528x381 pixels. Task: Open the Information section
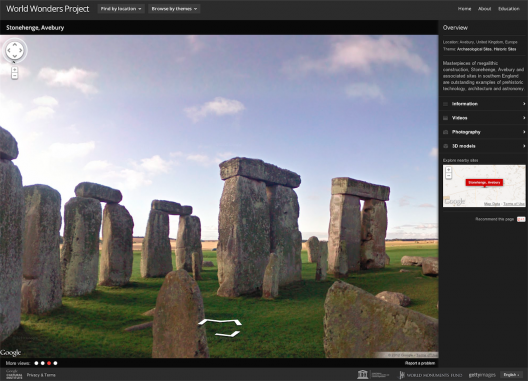click(484, 104)
